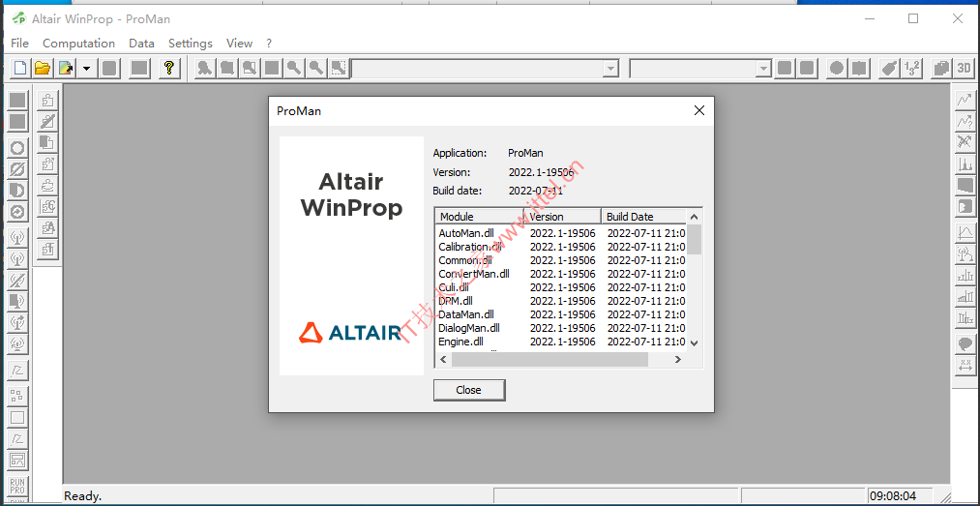Viewport: 980px width, 506px height.
Task: Click the crossed tools icon in right toolbar
Action: coord(965,142)
